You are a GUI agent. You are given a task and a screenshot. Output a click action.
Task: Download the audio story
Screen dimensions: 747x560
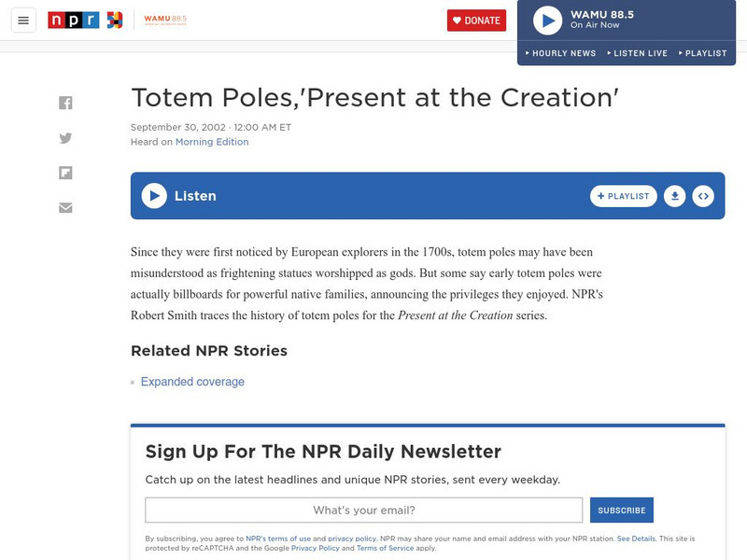[x=674, y=196]
